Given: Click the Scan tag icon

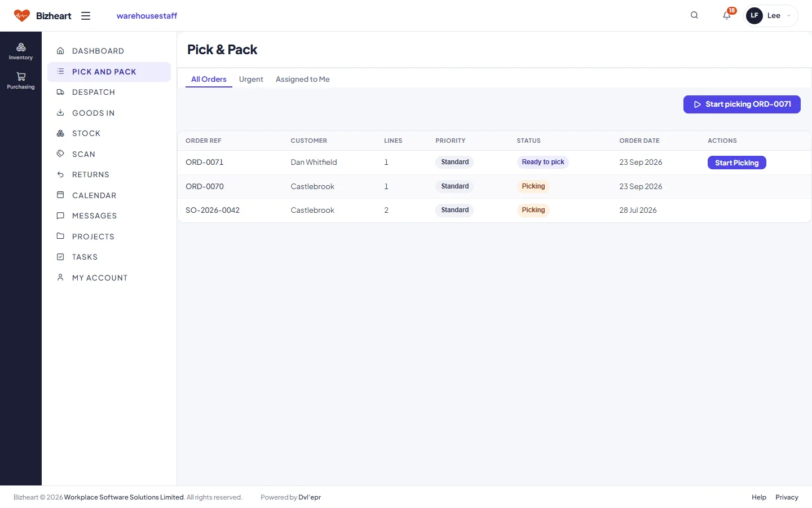Looking at the screenshot, I should [60, 154].
